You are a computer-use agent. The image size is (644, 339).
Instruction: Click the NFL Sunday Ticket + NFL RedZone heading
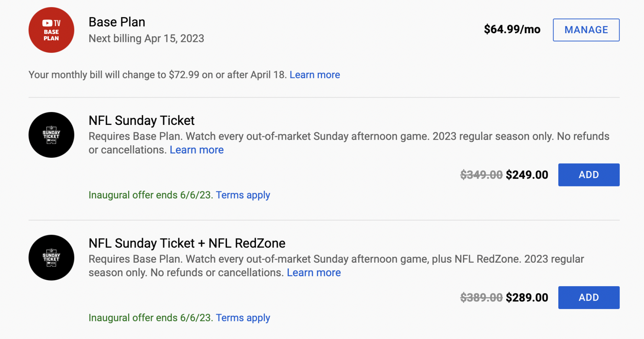pos(187,243)
